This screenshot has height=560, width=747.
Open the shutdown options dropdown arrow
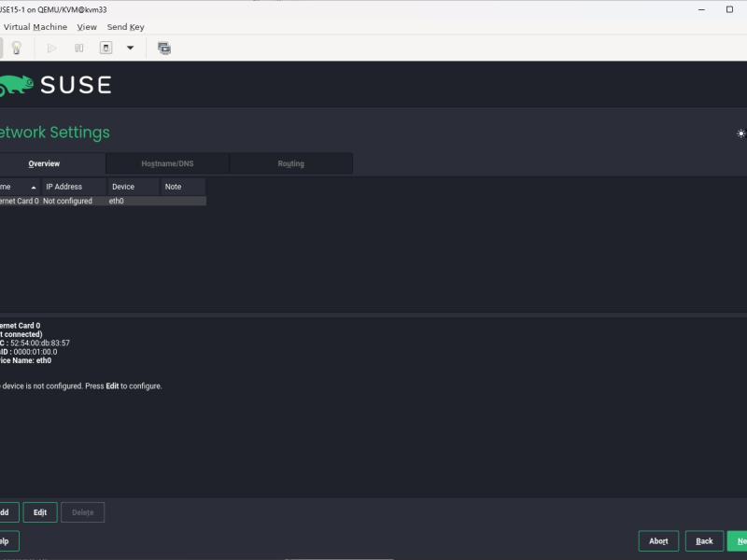point(130,48)
